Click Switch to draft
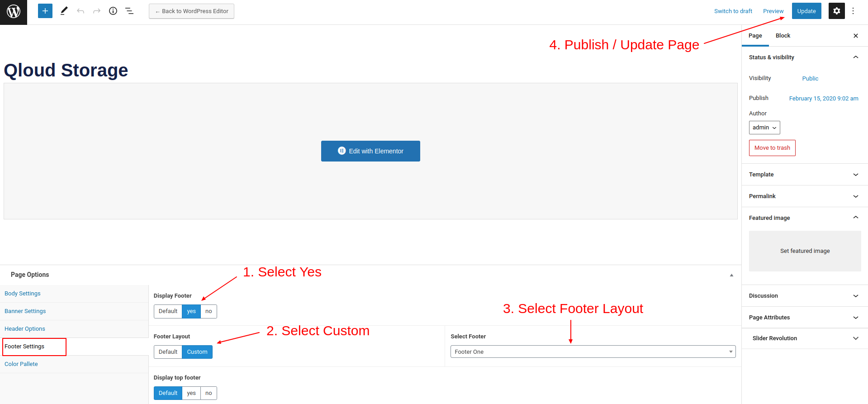868x404 pixels. click(x=733, y=11)
